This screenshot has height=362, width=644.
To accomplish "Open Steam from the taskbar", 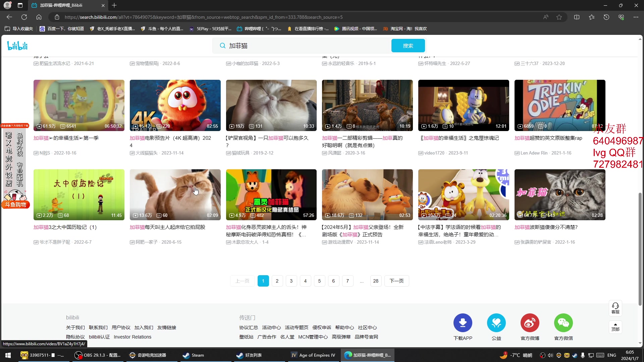I will [x=194, y=355].
